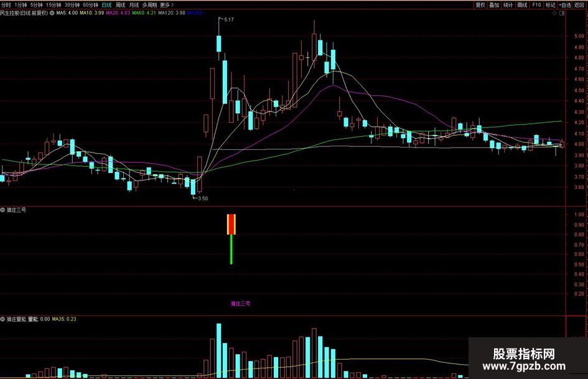Click the MA20: 4.03 value label
Image resolution: width=588 pixels, height=379 pixels.
pos(118,13)
